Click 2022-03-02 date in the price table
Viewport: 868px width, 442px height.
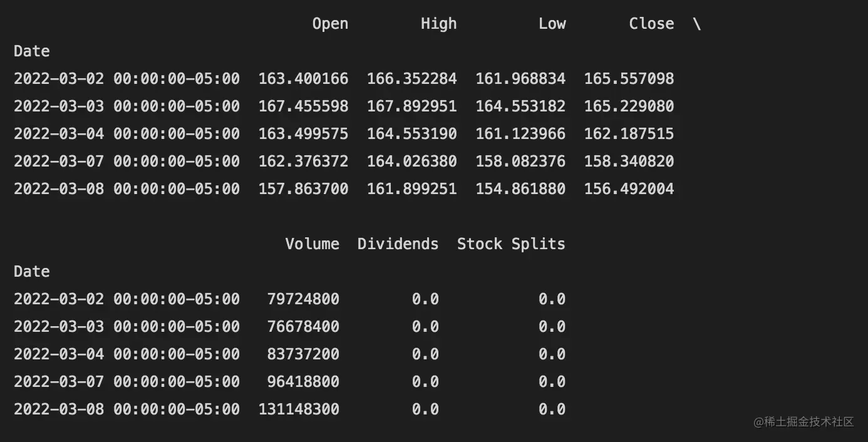tap(127, 79)
